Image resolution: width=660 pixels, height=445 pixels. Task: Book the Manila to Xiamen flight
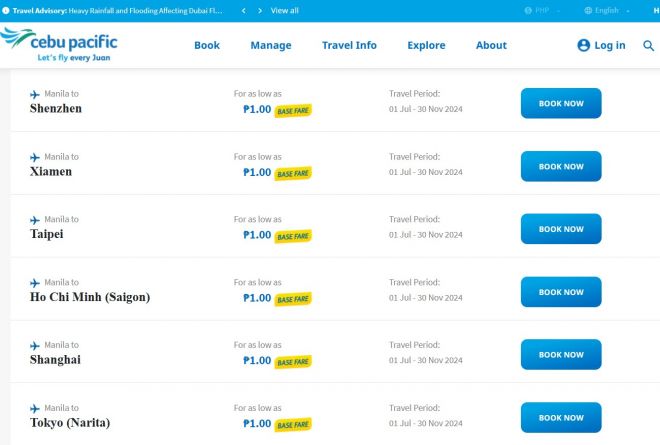pyautogui.click(x=561, y=166)
